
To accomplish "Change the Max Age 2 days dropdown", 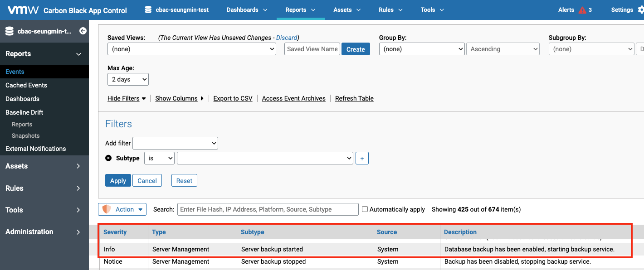I will click(x=128, y=79).
